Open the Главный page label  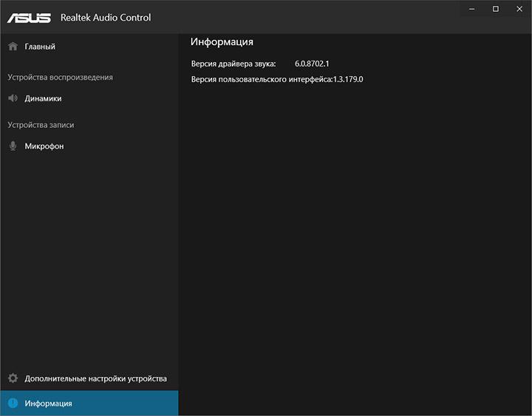pos(40,47)
